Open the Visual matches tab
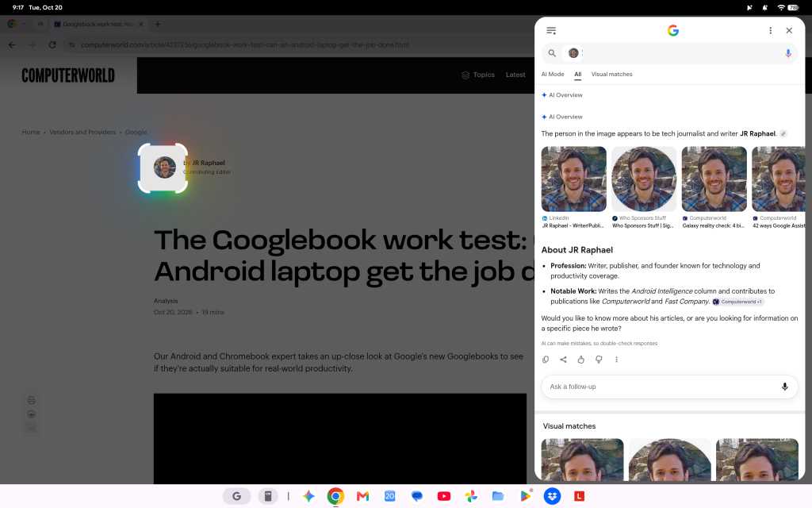The image size is (812, 508). [x=611, y=74]
